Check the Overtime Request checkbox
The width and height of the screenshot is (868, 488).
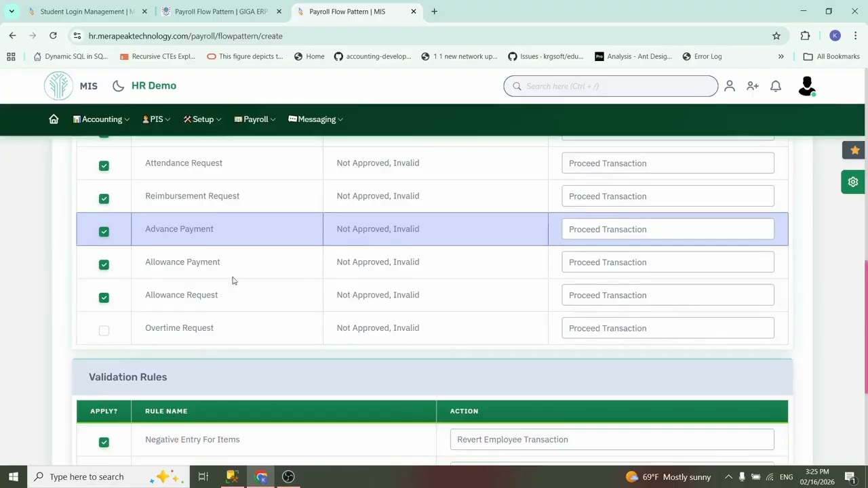click(x=104, y=331)
